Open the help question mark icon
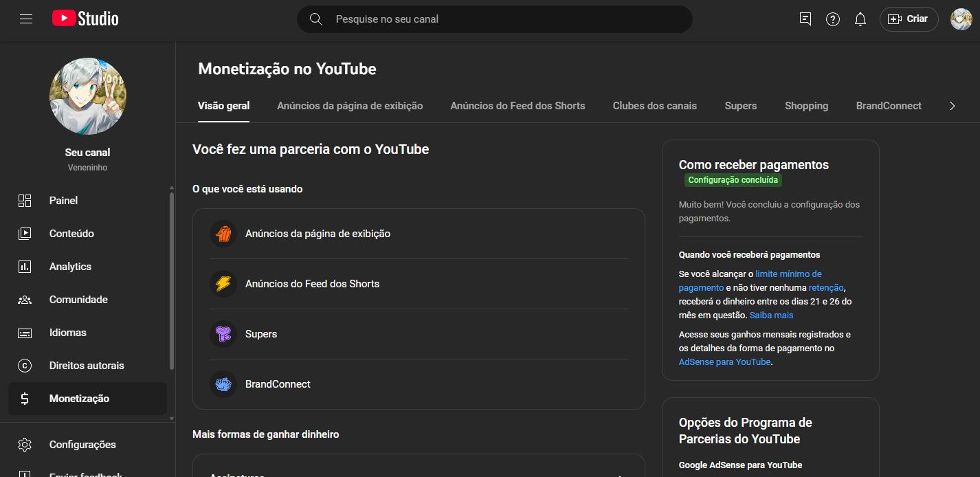The image size is (980, 477). 833,19
